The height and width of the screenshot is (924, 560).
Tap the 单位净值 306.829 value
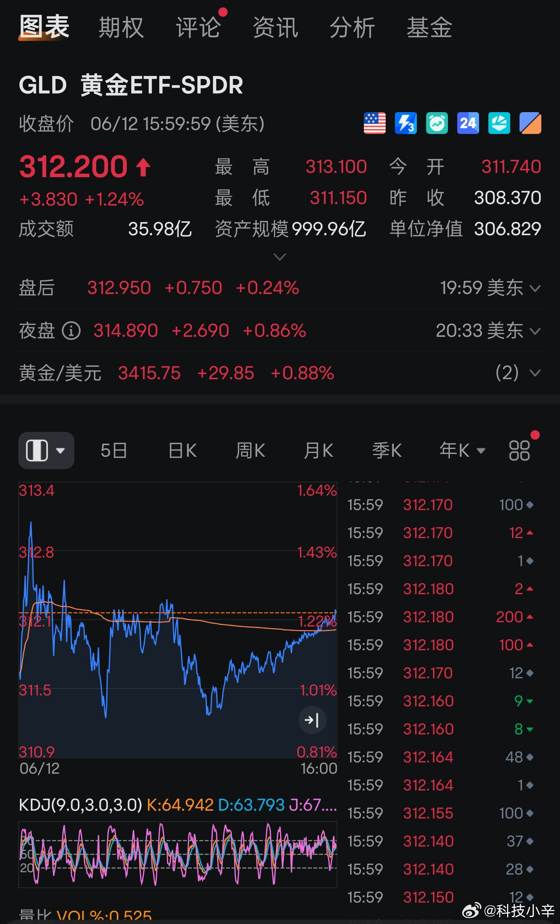click(507, 229)
